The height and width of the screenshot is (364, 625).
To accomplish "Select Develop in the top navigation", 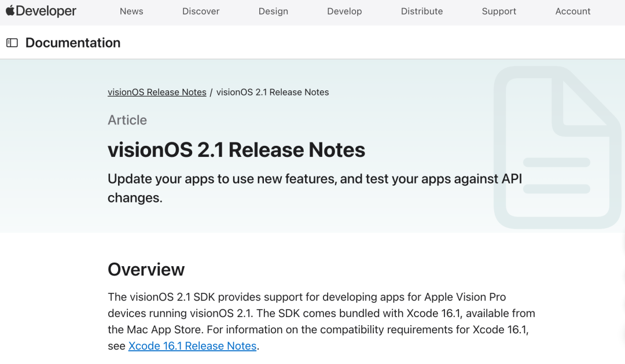I will pos(344,12).
